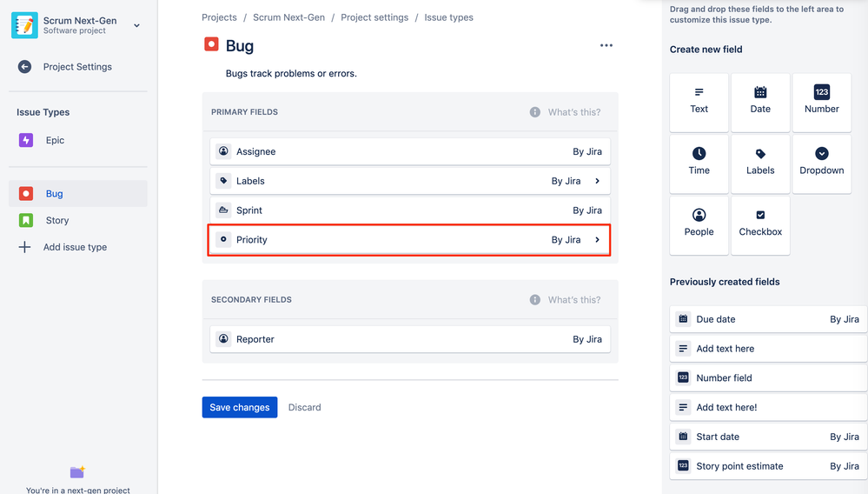The height and width of the screenshot is (494, 868).
Task: Create a new Checkbox field
Action: 760,225
